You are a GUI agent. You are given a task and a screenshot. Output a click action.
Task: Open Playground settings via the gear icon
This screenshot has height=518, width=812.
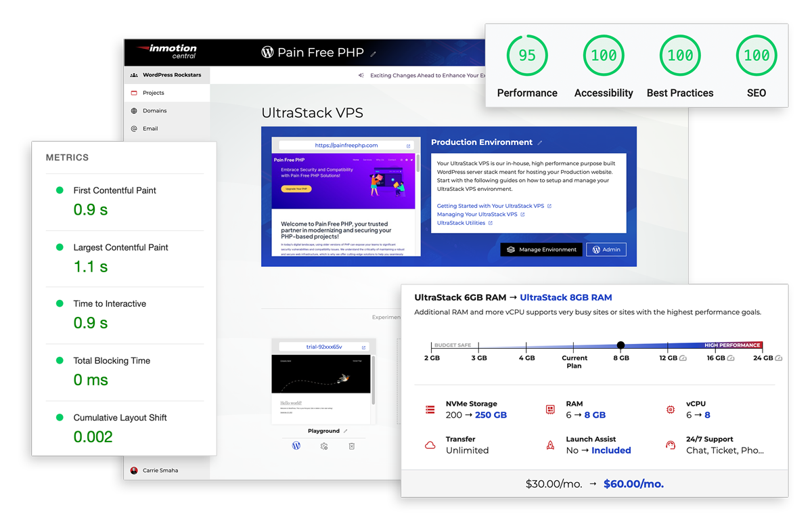324,447
